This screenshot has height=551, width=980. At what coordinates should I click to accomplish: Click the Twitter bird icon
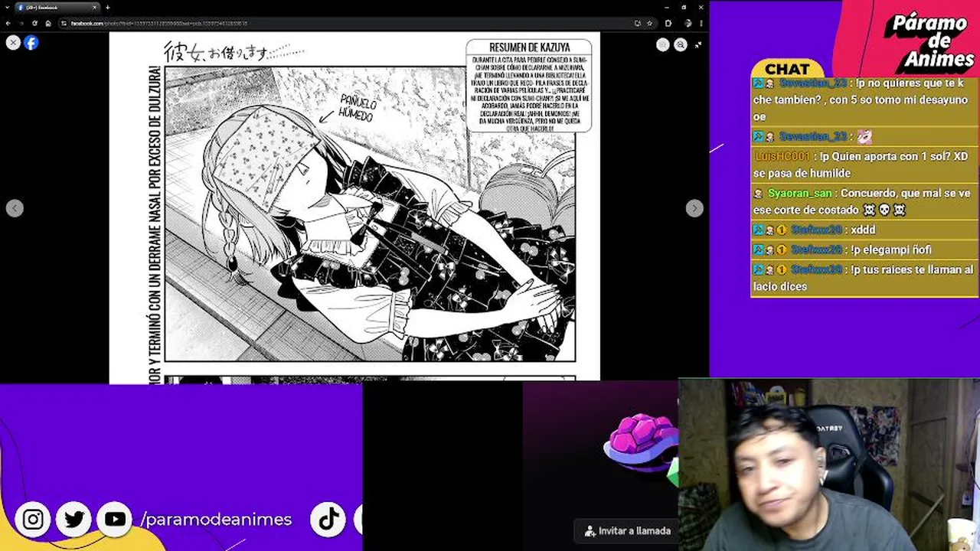74,520
